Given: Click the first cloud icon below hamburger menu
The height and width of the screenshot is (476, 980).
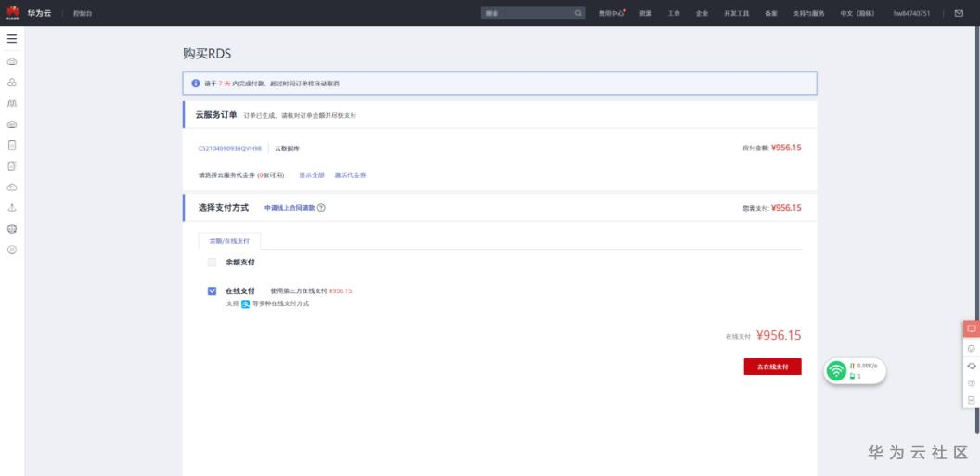Looking at the screenshot, I should click(12, 62).
